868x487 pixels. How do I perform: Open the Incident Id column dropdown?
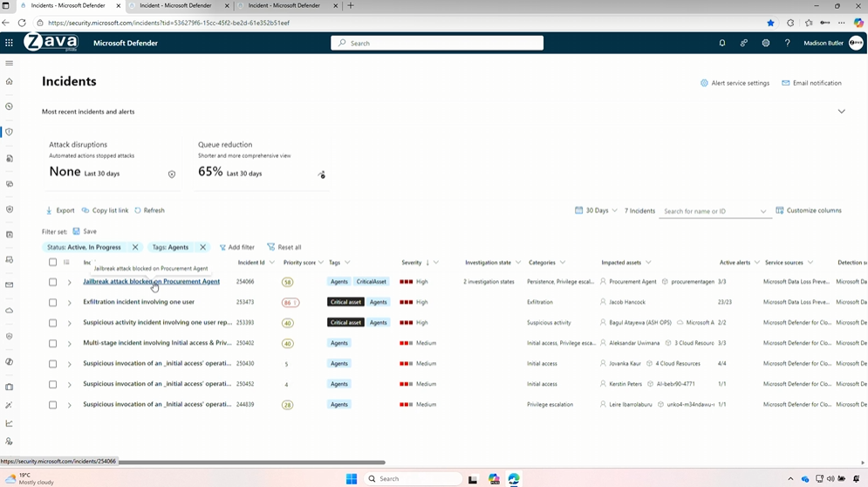271,263
